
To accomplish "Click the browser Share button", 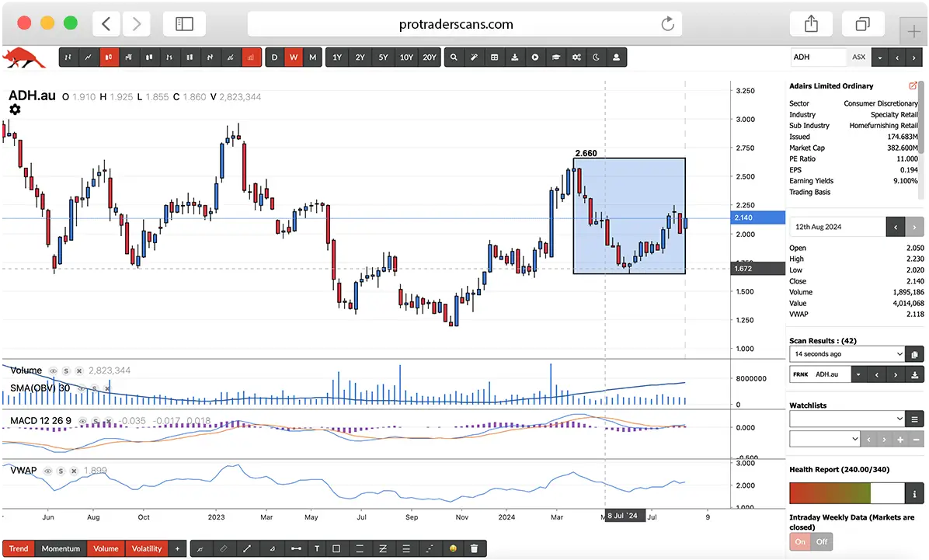I will point(811,24).
